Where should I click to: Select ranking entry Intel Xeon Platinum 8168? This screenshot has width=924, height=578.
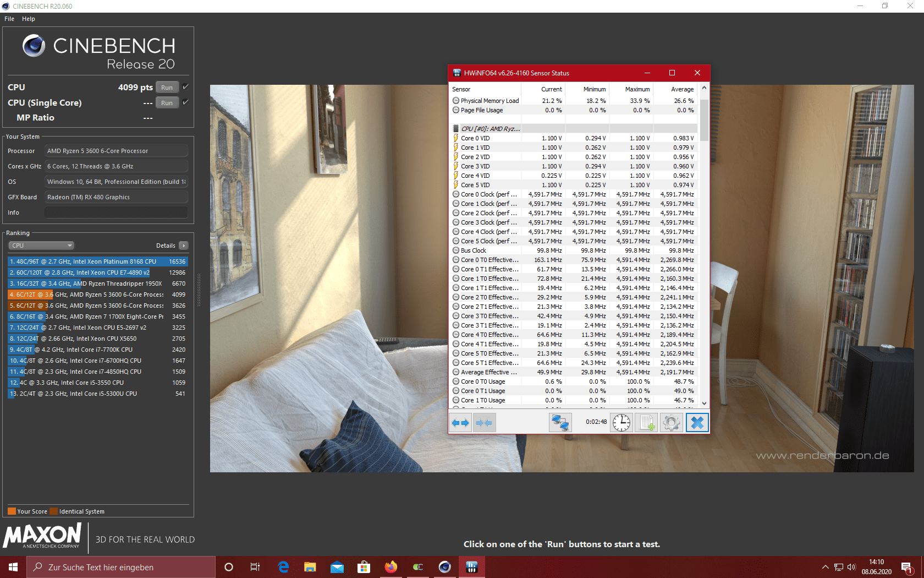point(98,261)
